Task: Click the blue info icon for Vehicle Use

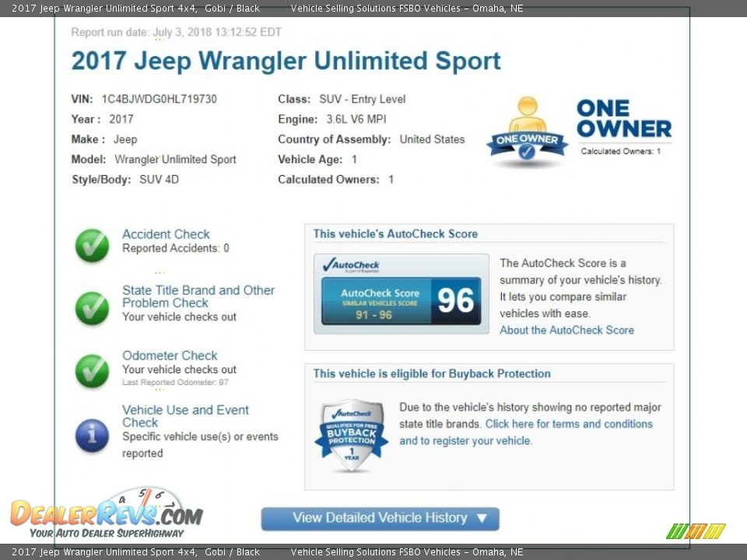Action: click(92, 436)
